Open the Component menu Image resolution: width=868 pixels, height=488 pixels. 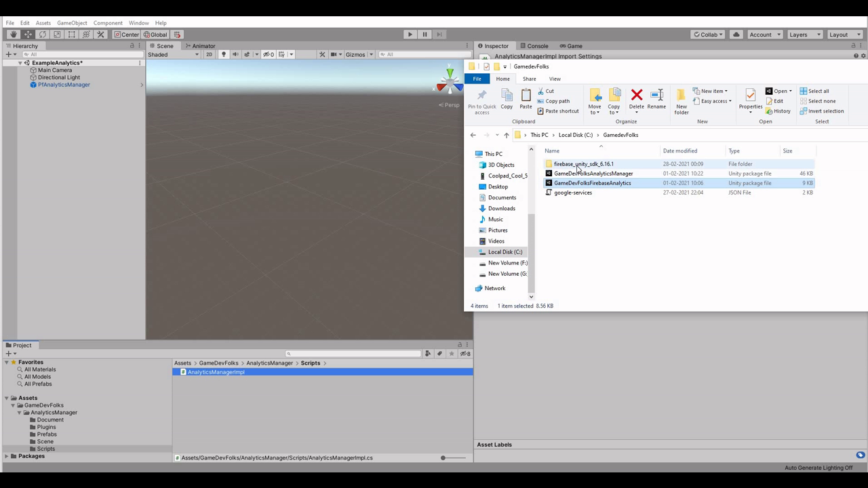point(108,23)
